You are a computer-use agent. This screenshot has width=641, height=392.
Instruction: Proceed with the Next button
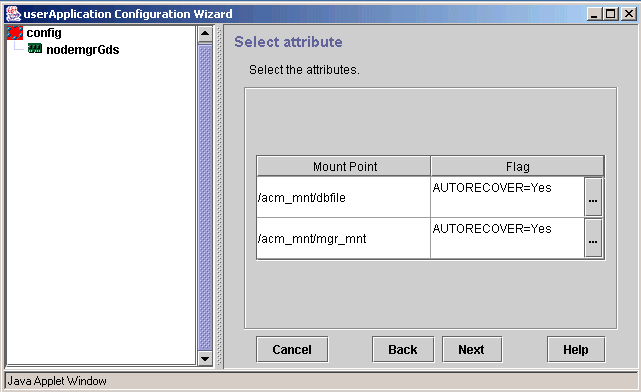pyautogui.click(x=472, y=349)
